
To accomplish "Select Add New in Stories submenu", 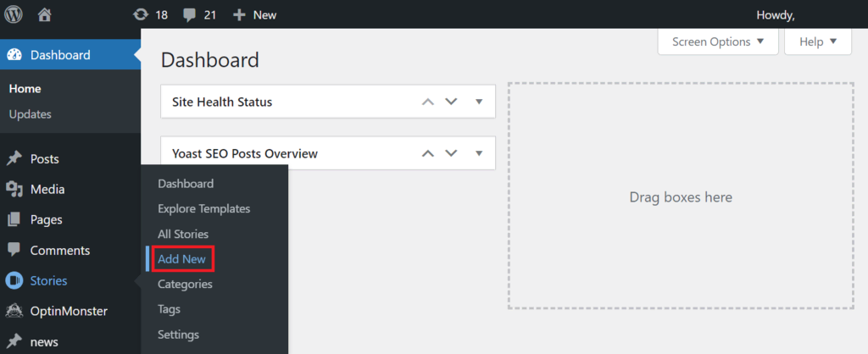I will [182, 259].
